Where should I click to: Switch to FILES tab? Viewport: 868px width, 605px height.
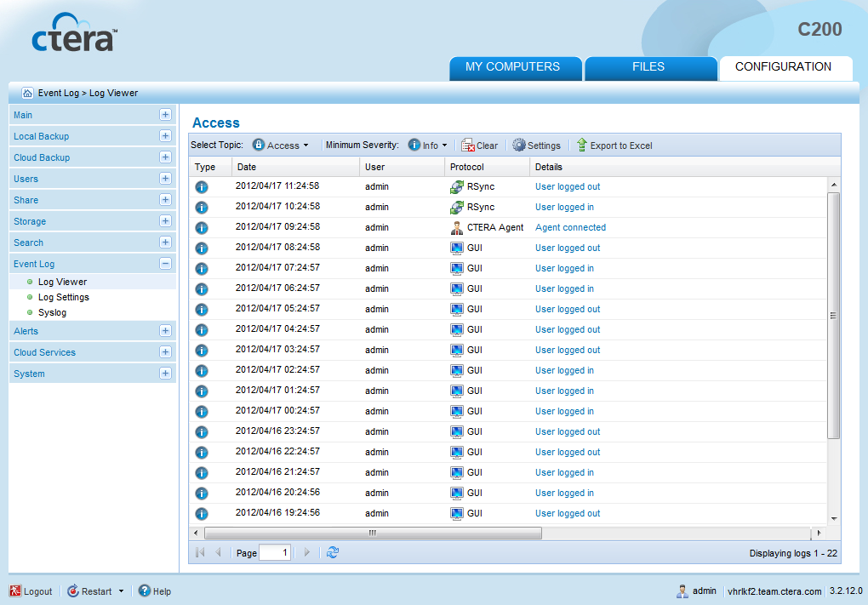pyautogui.click(x=650, y=67)
